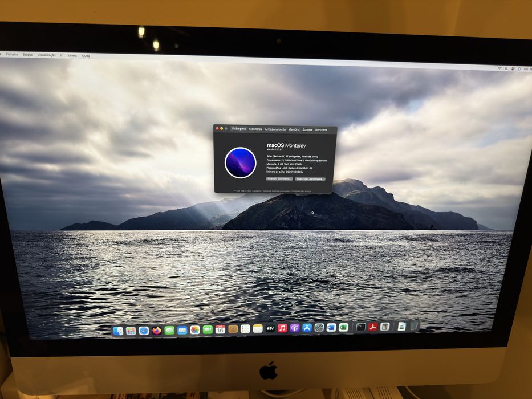Image resolution: width=532 pixels, height=399 pixels.
Task: Click Relatório do sistema button
Action: coord(279,179)
